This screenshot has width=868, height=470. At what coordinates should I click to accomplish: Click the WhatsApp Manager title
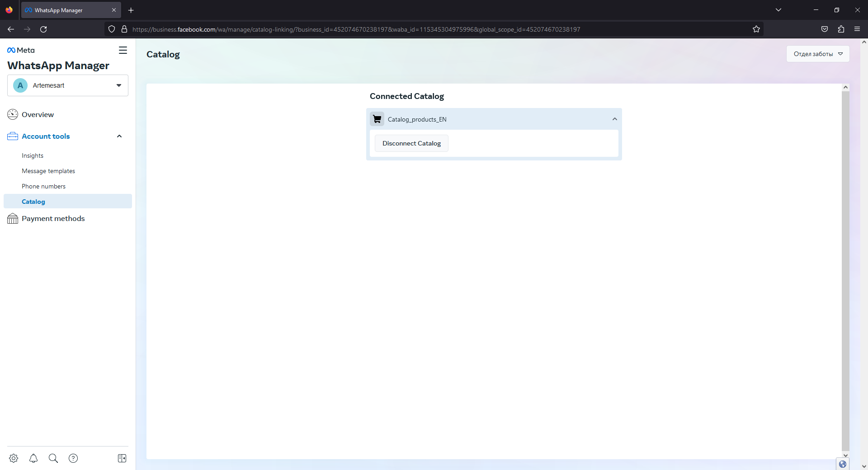[x=58, y=66]
